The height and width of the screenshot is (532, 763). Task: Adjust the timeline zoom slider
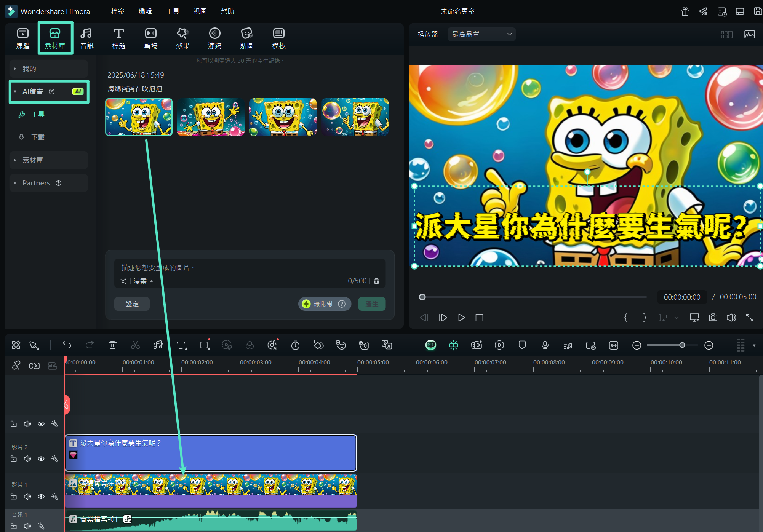[682, 345]
